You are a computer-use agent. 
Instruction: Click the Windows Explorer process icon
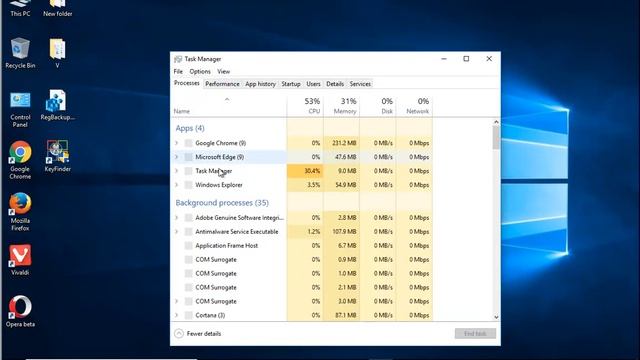pos(188,185)
